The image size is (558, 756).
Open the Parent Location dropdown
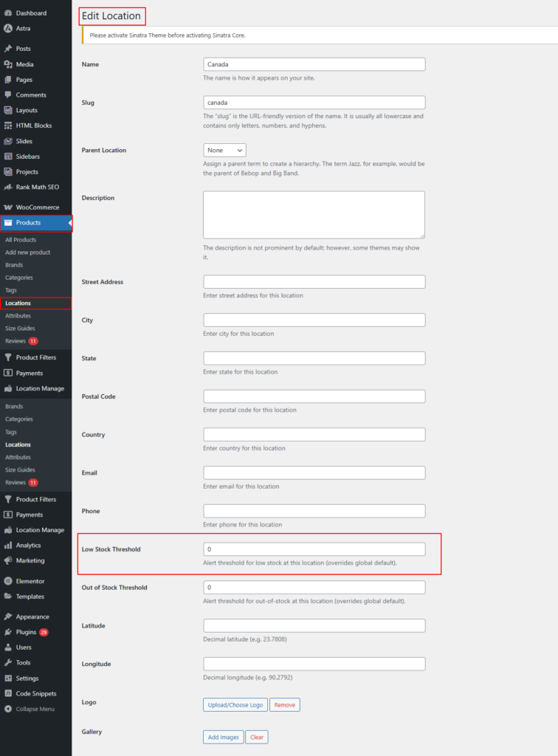click(224, 150)
